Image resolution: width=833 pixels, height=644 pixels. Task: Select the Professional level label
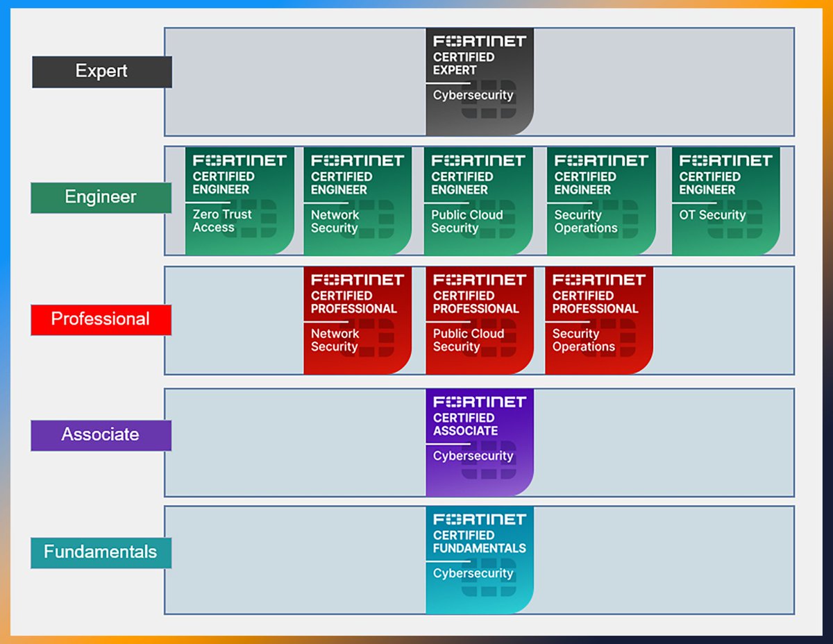point(101,319)
